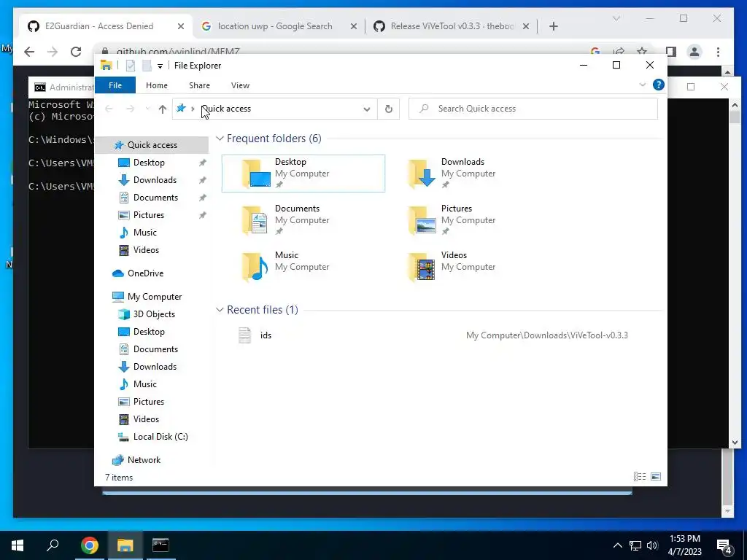Click the Up one level arrow

click(x=163, y=109)
